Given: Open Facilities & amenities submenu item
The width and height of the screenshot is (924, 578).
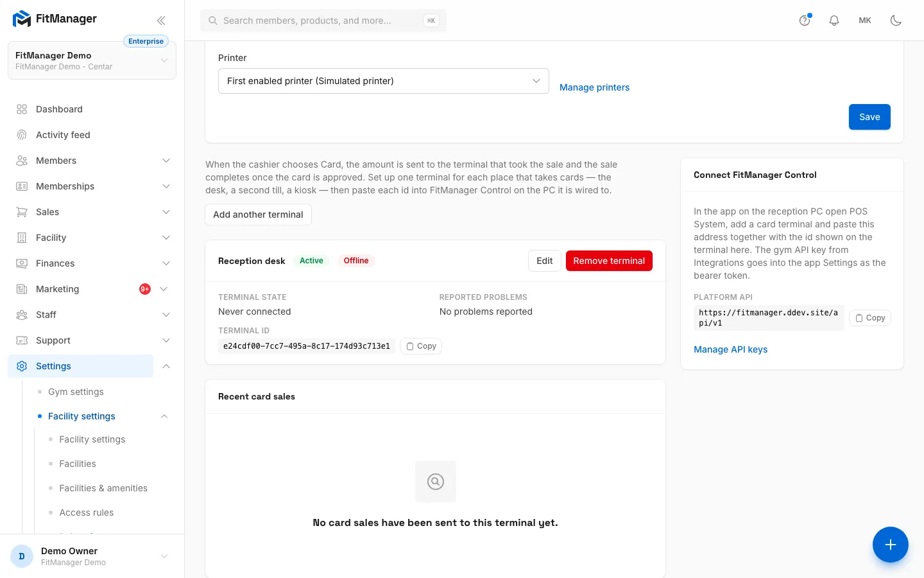Looking at the screenshot, I should tap(103, 488).
